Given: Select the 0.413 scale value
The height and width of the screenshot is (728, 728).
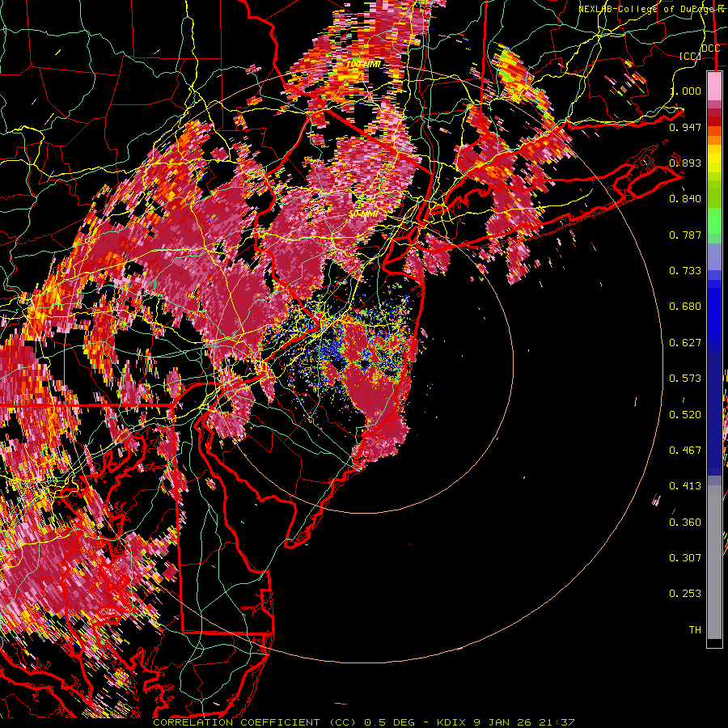Looking at the screenshot, I should (685, 486).
